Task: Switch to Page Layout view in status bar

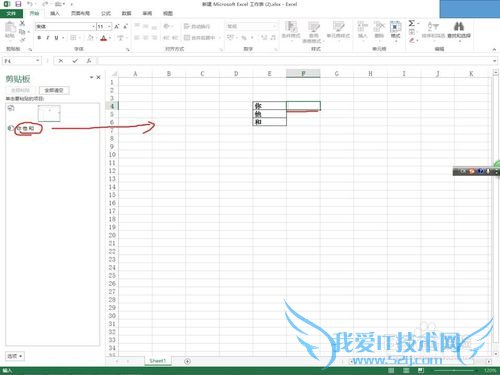Action: 406,370
